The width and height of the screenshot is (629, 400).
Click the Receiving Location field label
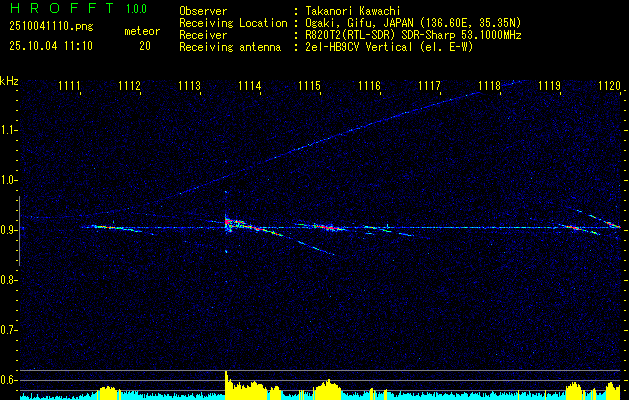233,23
